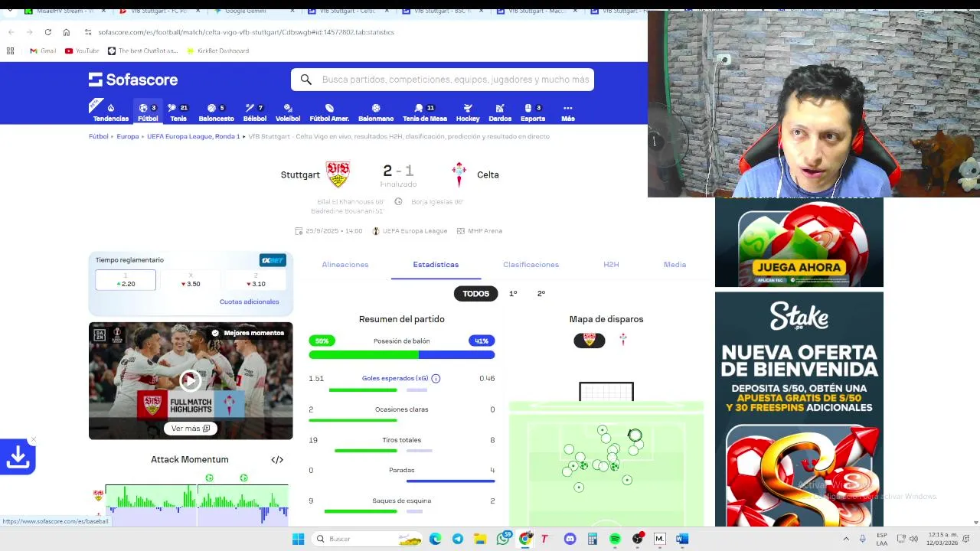Open the Tendencias sport category
This screenshot has height=551, width=980.
(x=111, y=112)
